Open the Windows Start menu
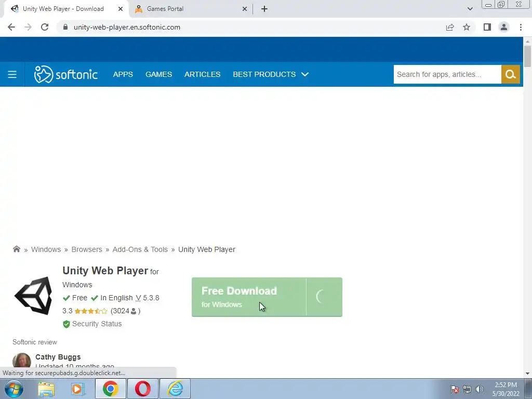 point(14,389)
